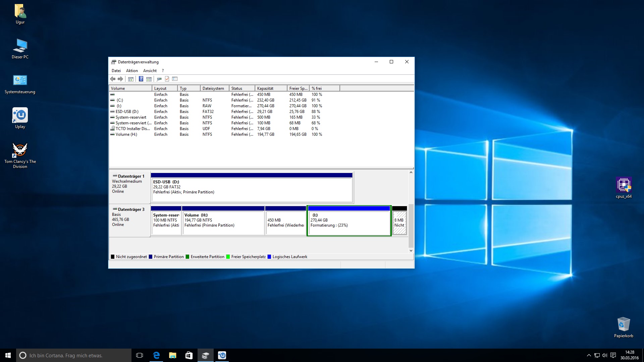This screenshot has width=644, height=362.
Task: Click the settings checklist toolbar icon
Action: point(175,79)
